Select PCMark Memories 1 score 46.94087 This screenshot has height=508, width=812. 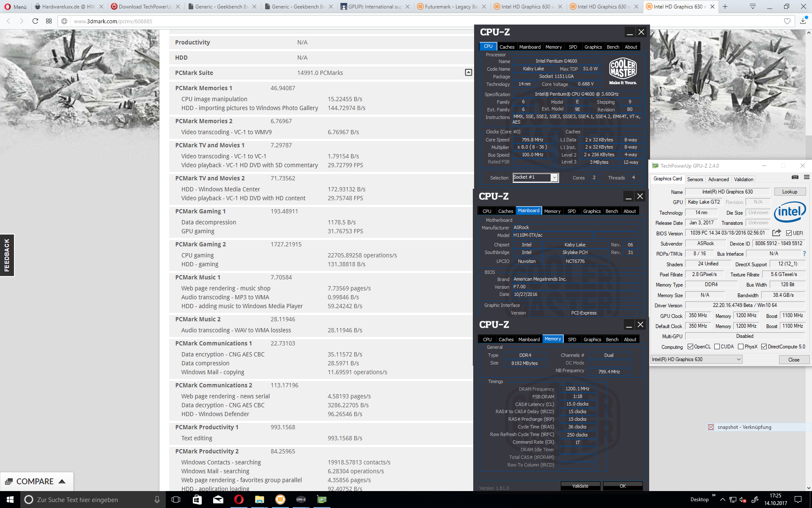point(283,88)
